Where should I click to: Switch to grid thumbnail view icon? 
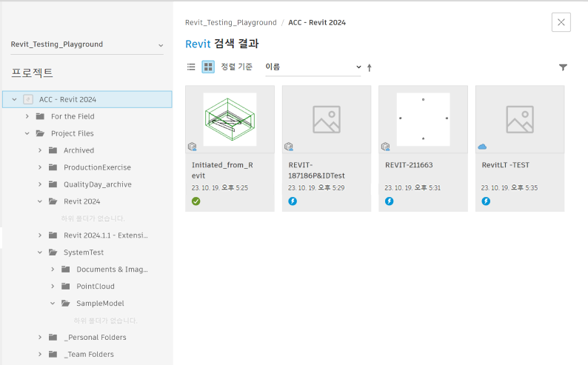point(208,67)
